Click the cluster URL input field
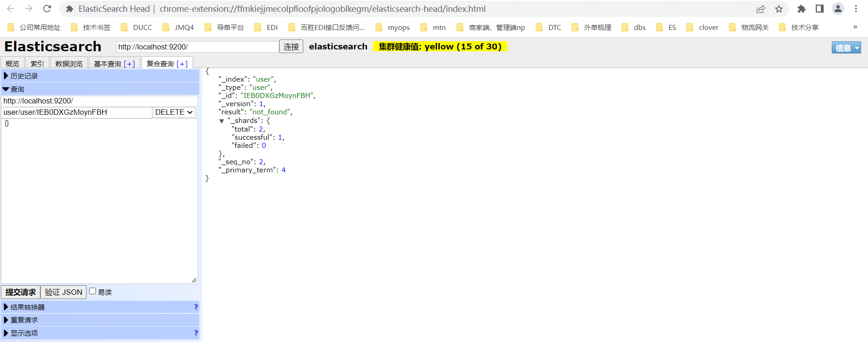Image resolution: width=868 pixels, height=342 pixels. pyautogui.click(x=197, y=47)
